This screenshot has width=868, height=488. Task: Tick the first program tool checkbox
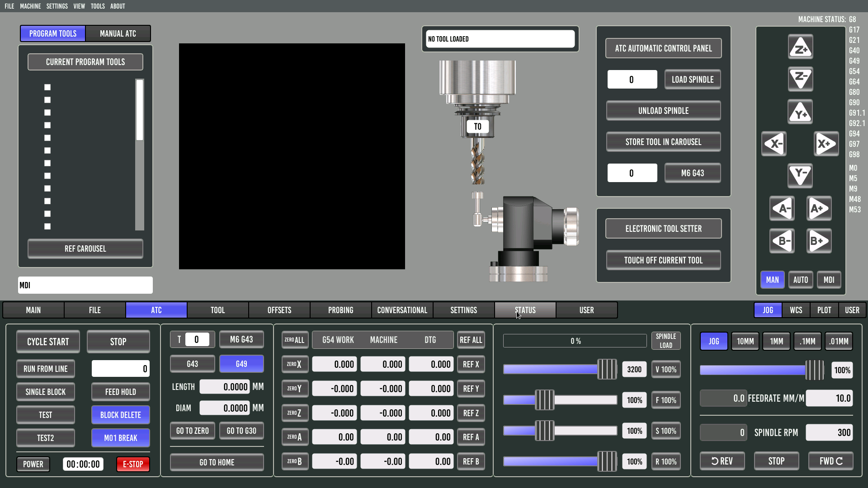(x=47, y=87)
